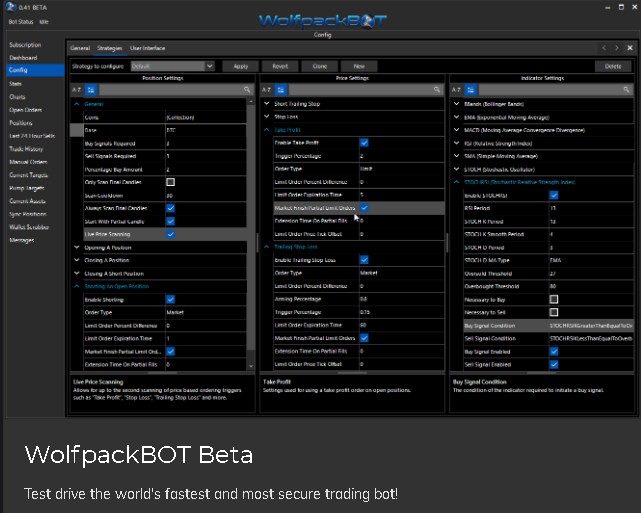Image resolution: width=641 pixels, height=513 pixels.
Task: Click Trigger Percentage value under Take Profit
Action: pos(401,156)
